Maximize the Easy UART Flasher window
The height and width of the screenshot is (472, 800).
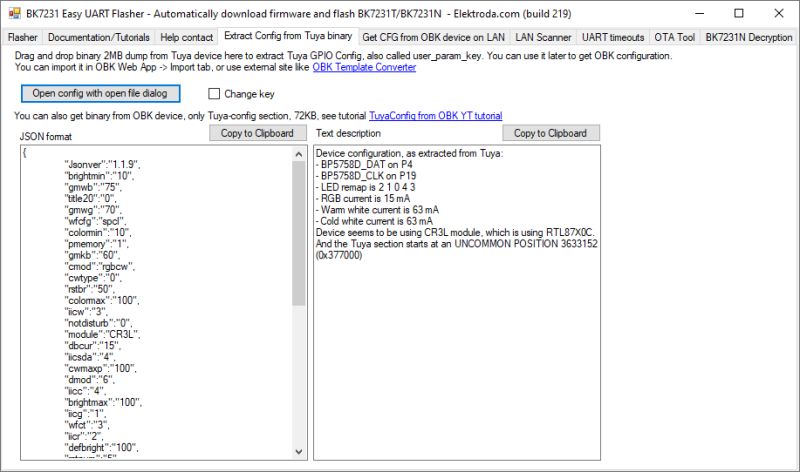pyautogui.click(x=739, y=14)
